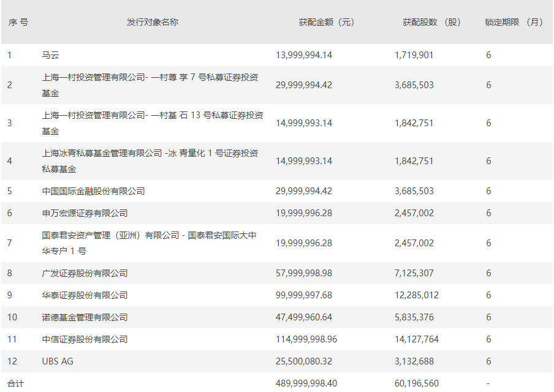554x392 pixels.
Task: Select share count 5,835,376
Action: (x=414, y=317)
